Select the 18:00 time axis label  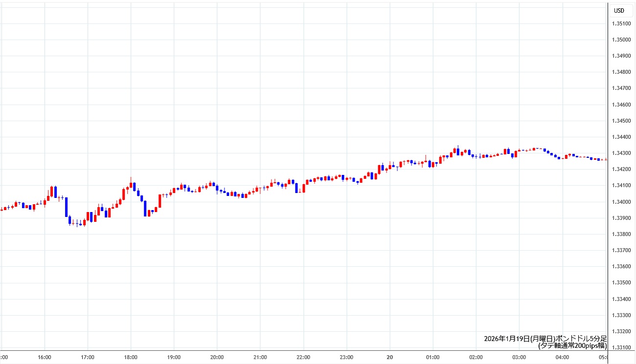pyautogui.click(x=131, y=357)
